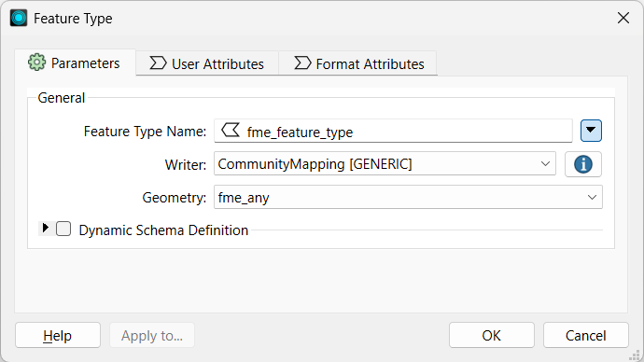Switch to the Format Attributes tab

pyautogui.click(x=357, y=63)
